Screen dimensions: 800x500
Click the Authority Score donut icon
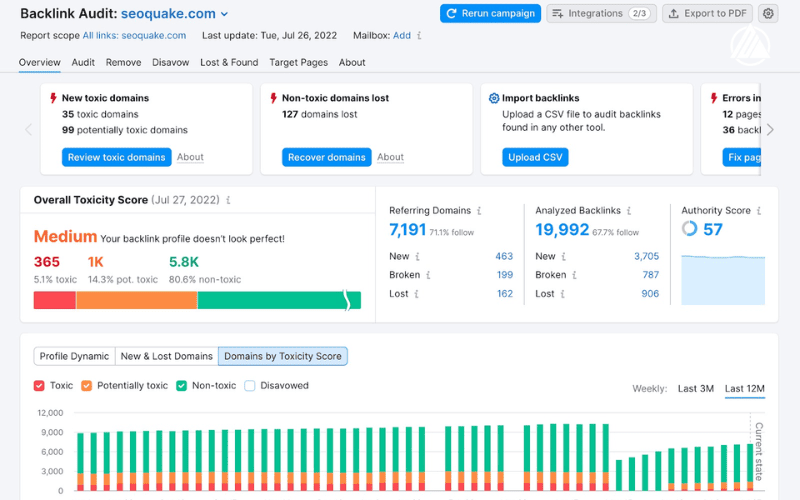point(689,229)
